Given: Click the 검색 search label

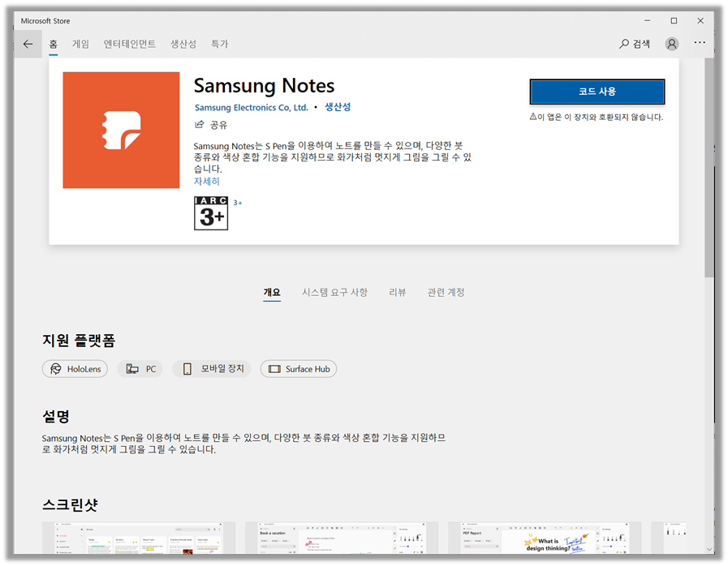Looking at the screenshot, I should click(x=641, y=44).
